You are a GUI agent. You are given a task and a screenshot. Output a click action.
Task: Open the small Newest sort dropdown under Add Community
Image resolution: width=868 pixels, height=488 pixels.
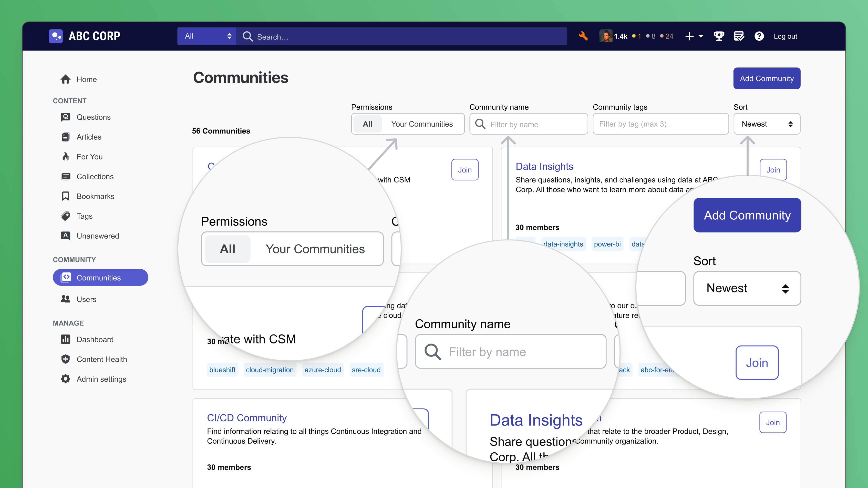(767, 124)
